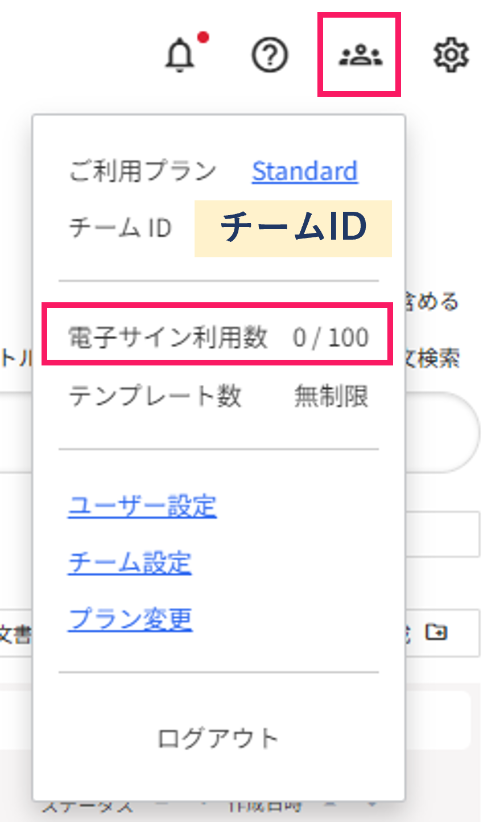Select the プラン変更 link

(130, 619)
